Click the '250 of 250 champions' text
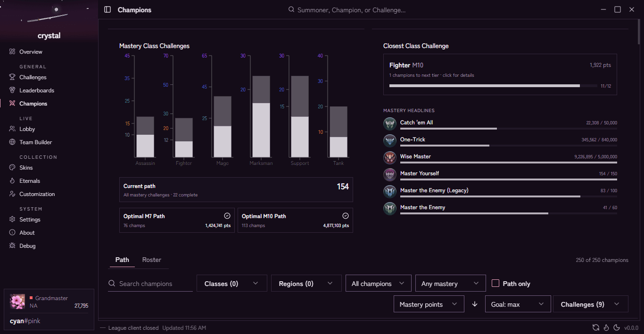Viewport: 644px width, 334px height. click(602, 260)
